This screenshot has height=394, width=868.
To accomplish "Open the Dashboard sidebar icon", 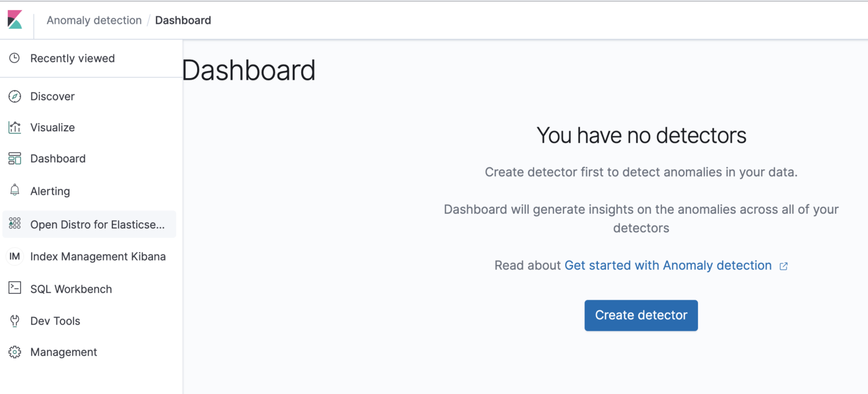I will pos(14,158).
